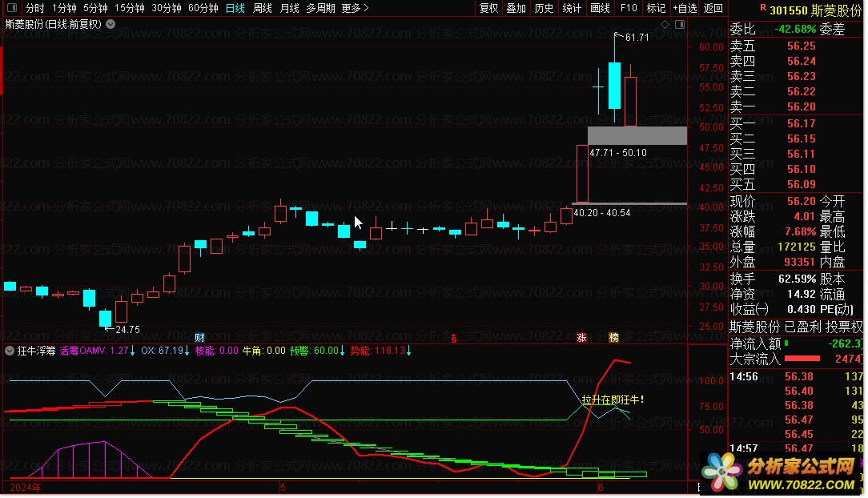The image size is (868, 498).
Task: Switch to 分时 intraday chart
Action: click(x=35, y=8)
